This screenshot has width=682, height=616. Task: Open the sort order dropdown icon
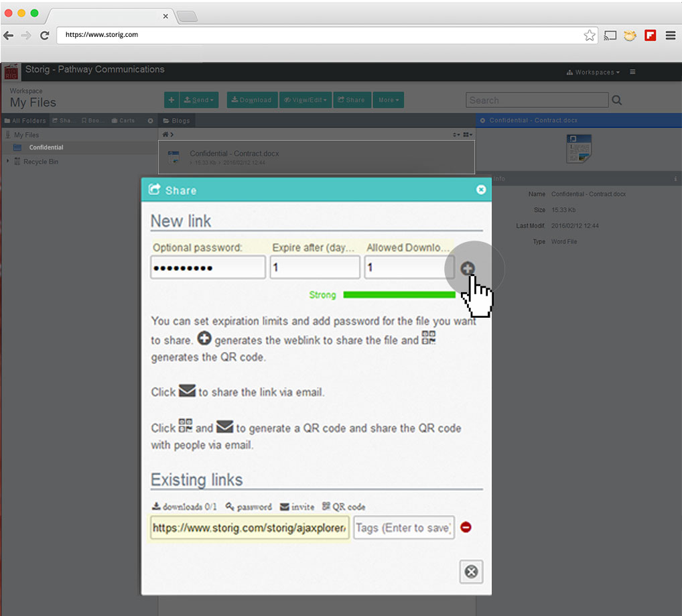tap(456, 135)
